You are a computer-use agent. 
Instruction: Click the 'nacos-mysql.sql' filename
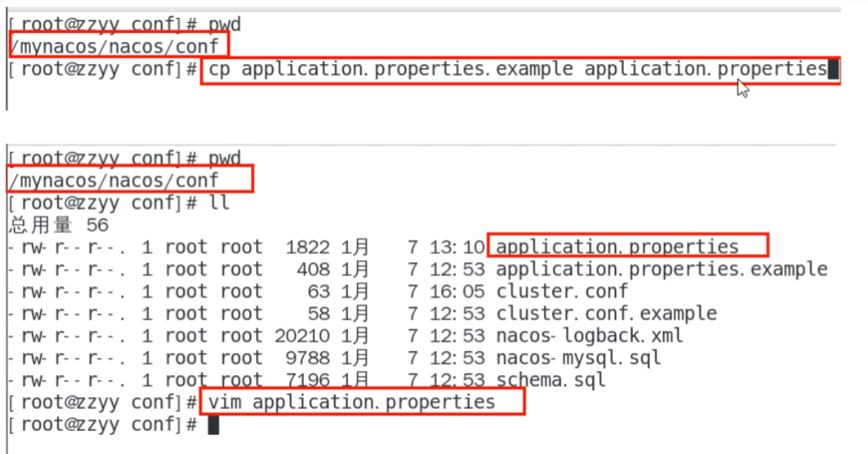578,359
